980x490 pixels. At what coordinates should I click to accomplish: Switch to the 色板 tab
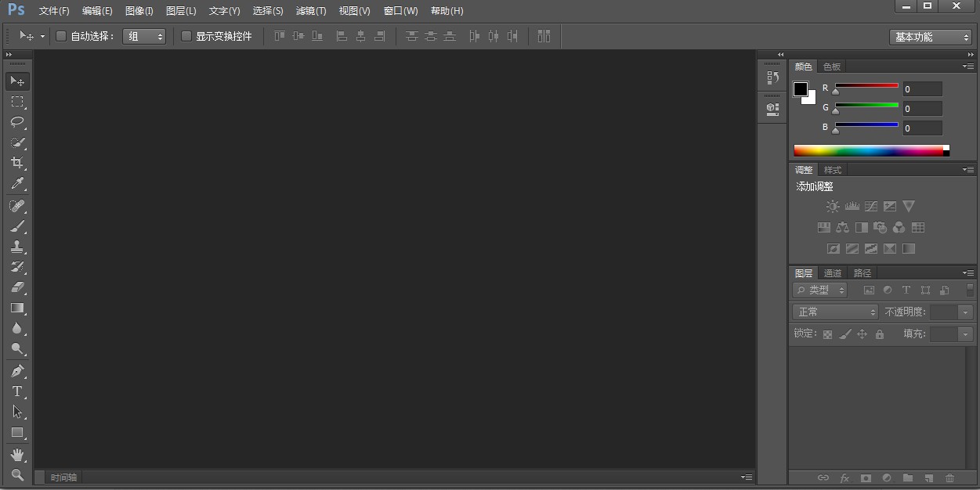click(832, 67)
